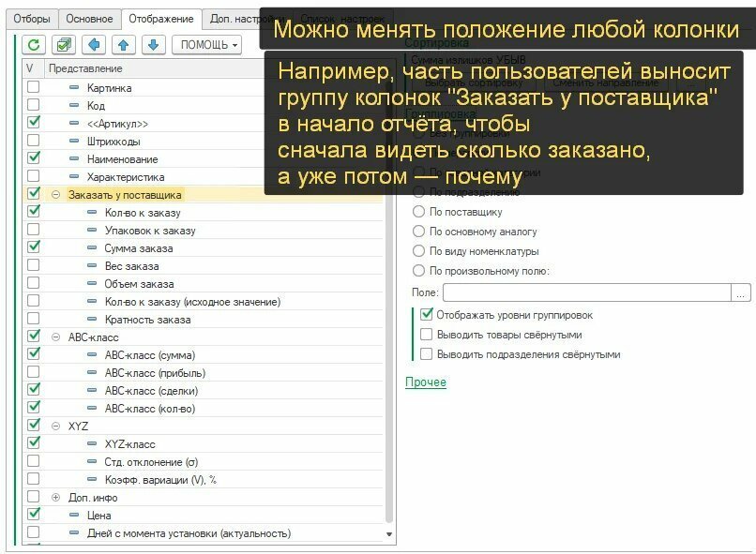Collapse the Заказать у поставщика group

click(x=56, y=195)
